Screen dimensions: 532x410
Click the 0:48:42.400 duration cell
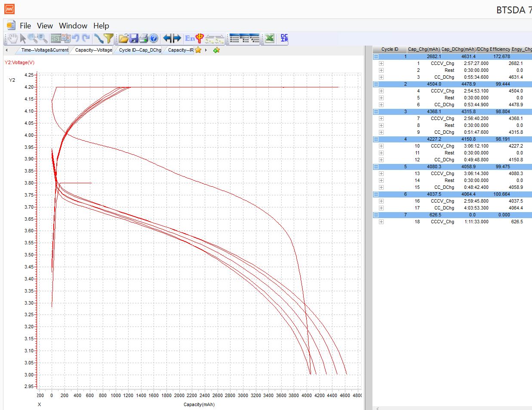tap(476, 187)
